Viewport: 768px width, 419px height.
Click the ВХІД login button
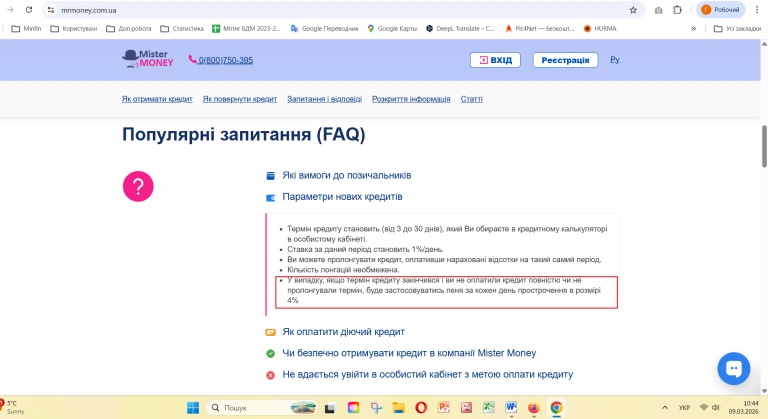[495, 60]
